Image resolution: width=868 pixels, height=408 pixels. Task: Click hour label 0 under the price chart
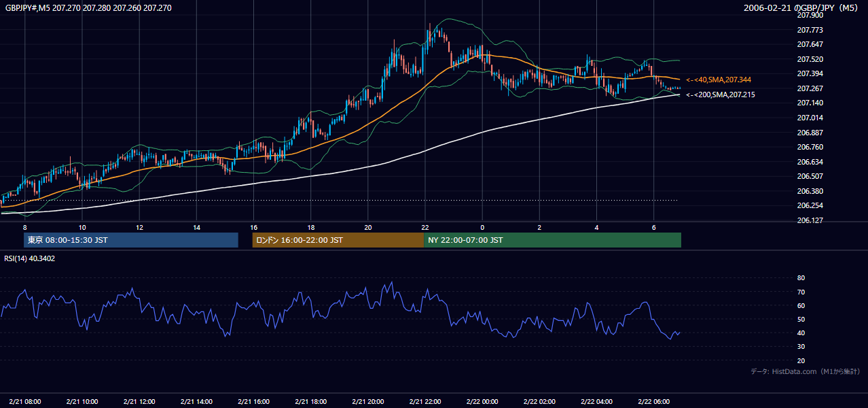(482, 227)
